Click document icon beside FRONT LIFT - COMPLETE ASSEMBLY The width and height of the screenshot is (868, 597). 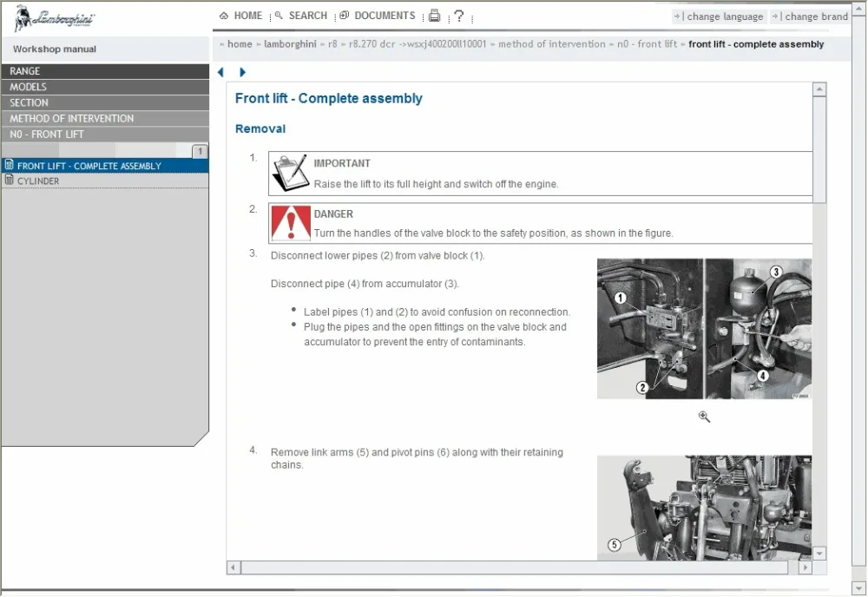9,165
